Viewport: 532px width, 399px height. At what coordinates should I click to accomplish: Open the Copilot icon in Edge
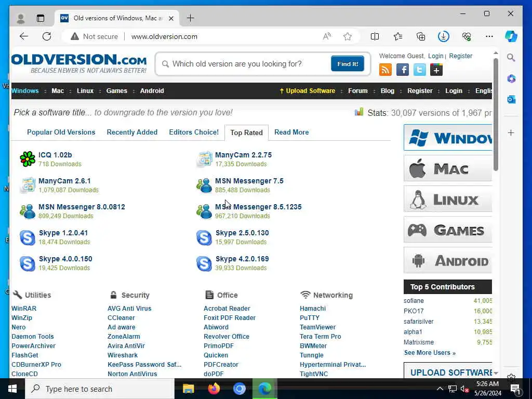[511, 36]
